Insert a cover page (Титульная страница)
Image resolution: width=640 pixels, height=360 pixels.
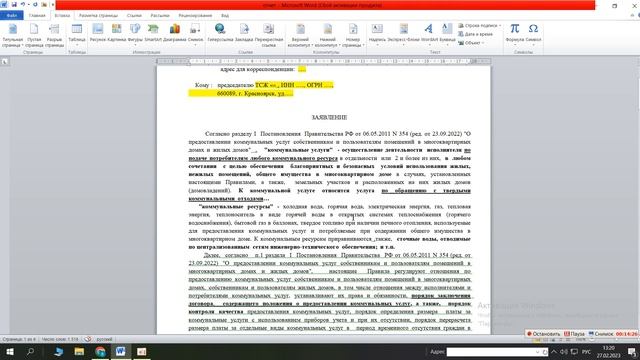click(x=13, y=35)
